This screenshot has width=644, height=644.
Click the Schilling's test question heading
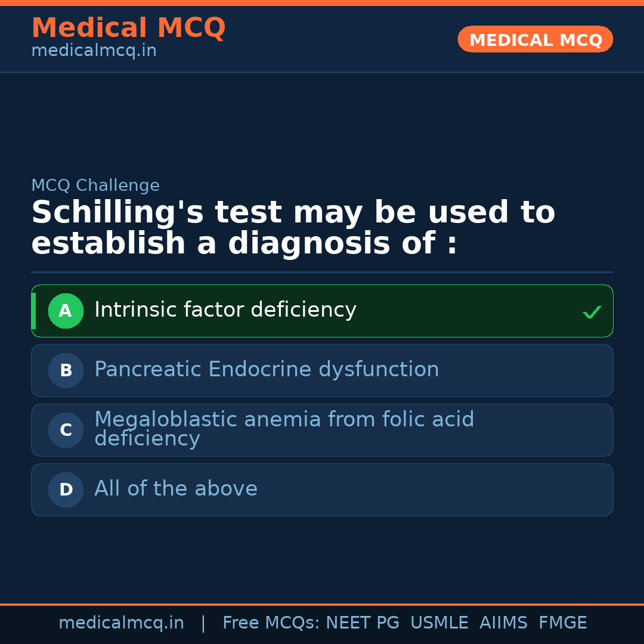tap(293, 228)
